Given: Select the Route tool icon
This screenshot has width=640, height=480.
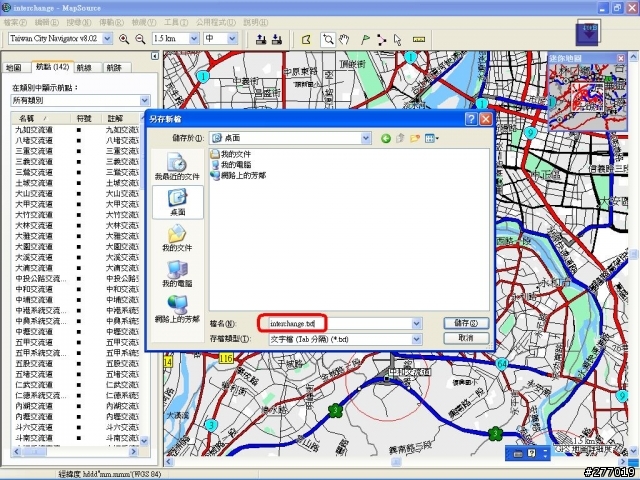Looking at the screenshot, I should 381,39.
